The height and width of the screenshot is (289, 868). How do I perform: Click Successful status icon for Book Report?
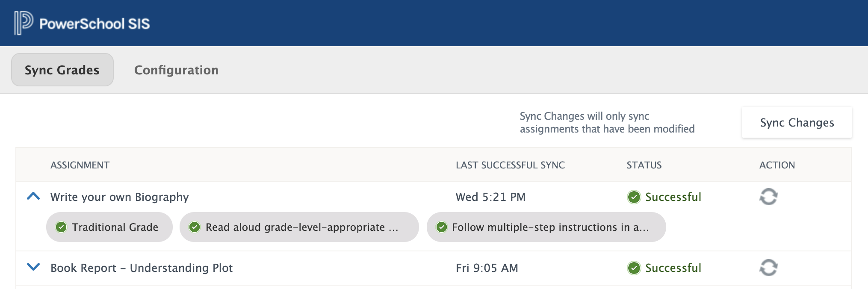[634, 268]
